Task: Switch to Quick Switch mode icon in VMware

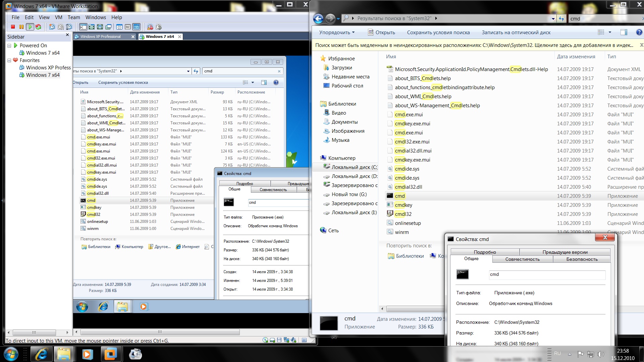Action: 92,27
